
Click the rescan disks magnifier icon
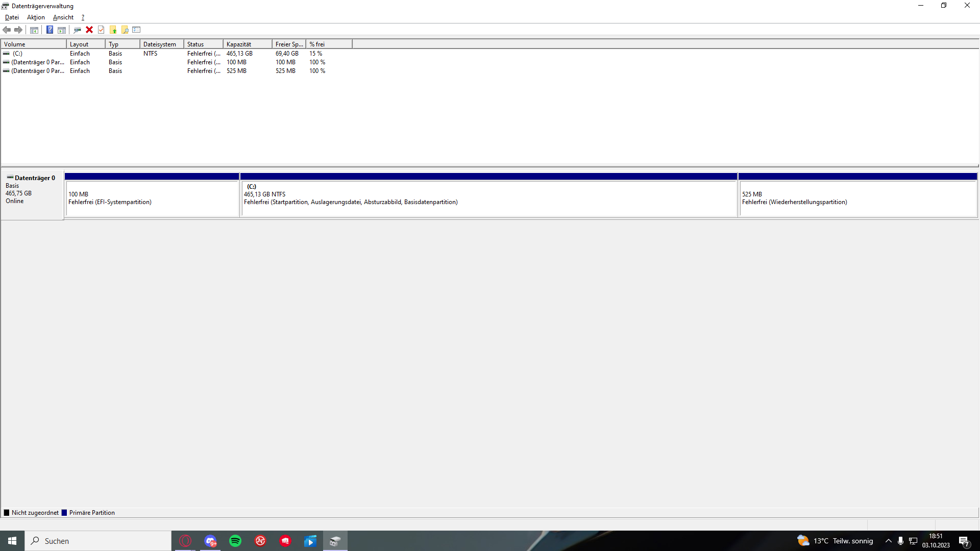coord(77,30)
